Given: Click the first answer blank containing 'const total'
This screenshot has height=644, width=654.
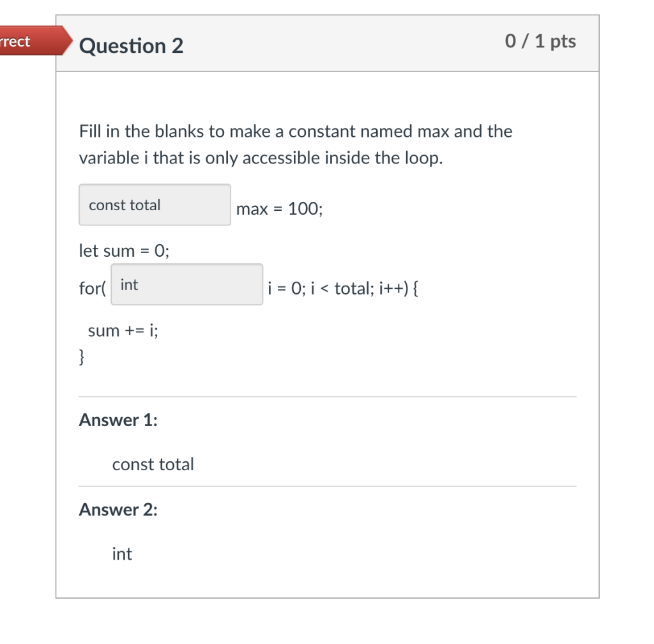Looking at the screenshot, I should click(154, 204).
